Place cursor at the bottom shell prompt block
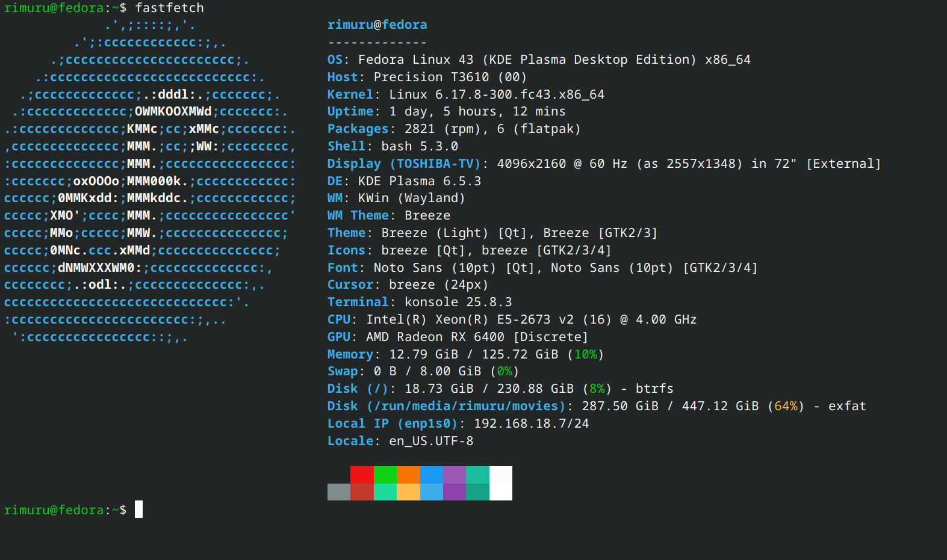The width and height of the screenshot is (947, 560). tap(138, 509)
